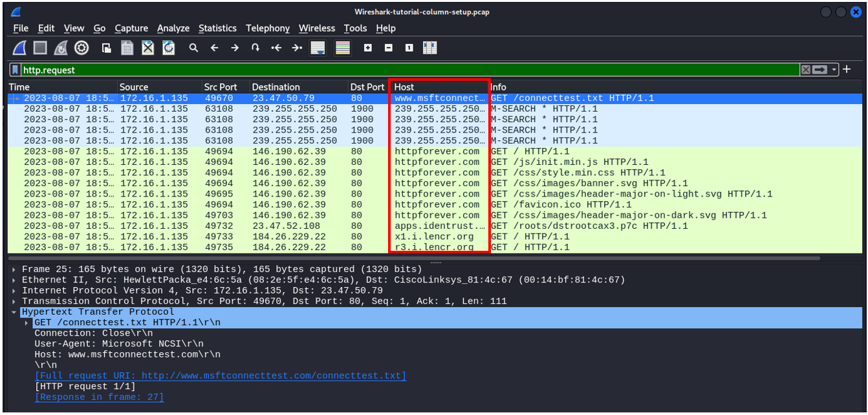Apply the display filter arrow button
The width and height of the screenshot is (868, 415).
tap(820, 70)
